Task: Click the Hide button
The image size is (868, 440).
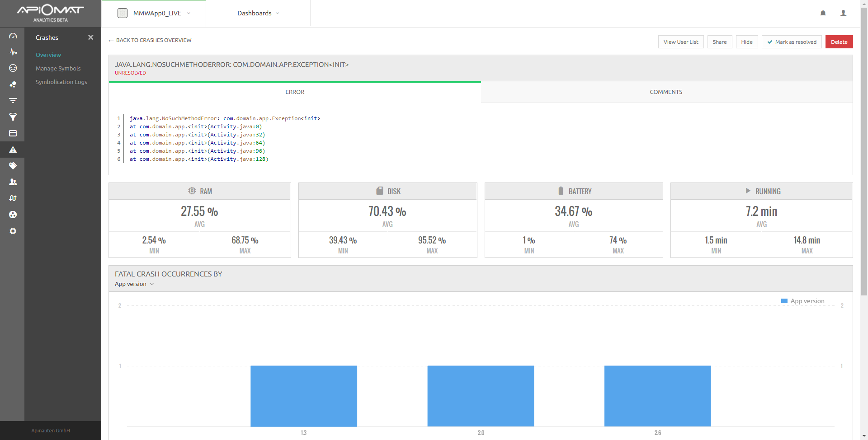Action: click(x=747, y=42)
